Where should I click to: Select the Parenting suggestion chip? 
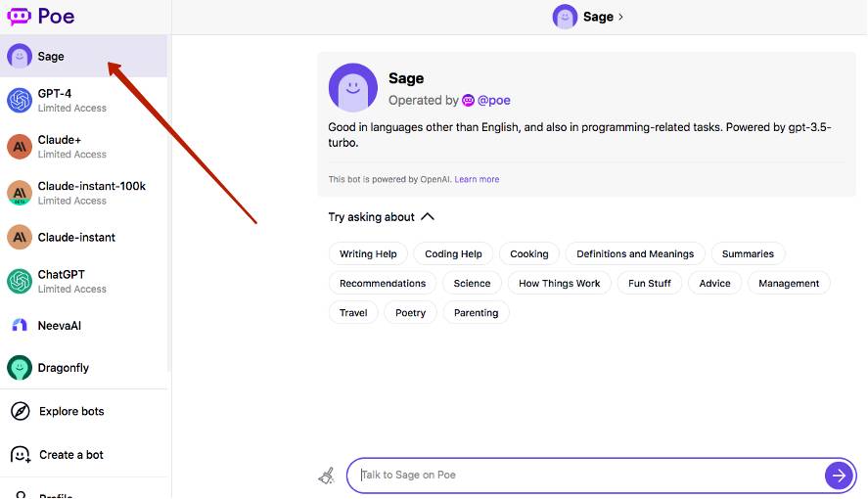[476, 312]
